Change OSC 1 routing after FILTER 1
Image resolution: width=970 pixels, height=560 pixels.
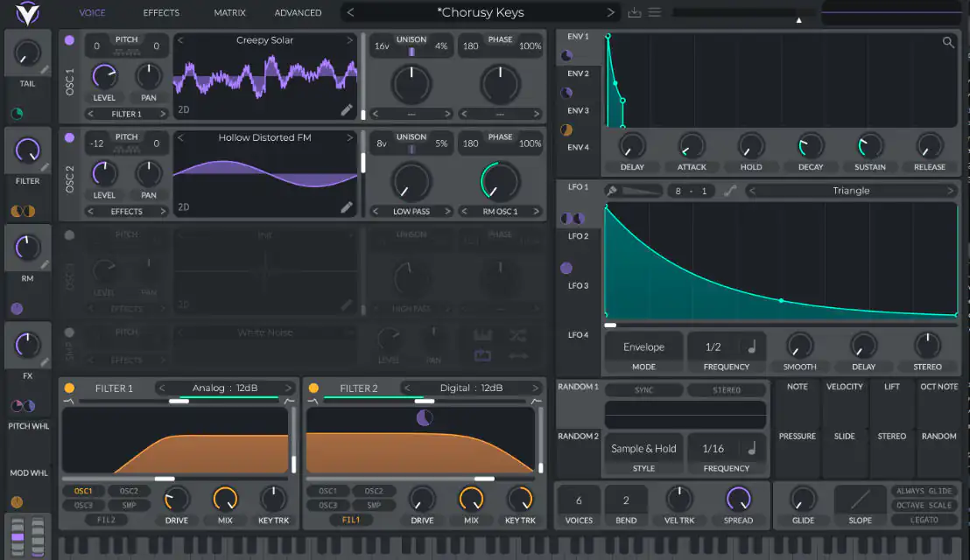click(163, 114)
